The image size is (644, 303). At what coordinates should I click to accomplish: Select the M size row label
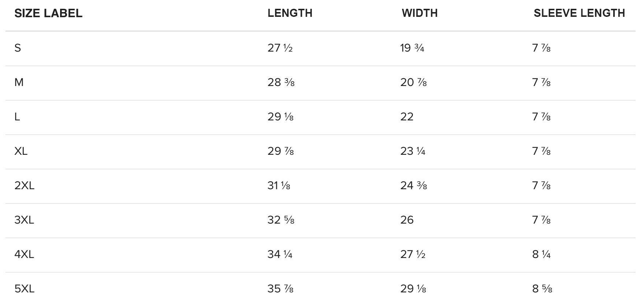pos(19,82)
